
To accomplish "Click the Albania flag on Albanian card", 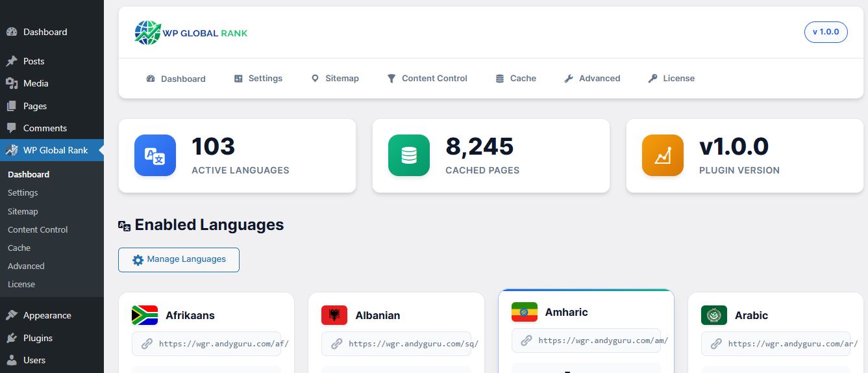I will coord(334,315).
